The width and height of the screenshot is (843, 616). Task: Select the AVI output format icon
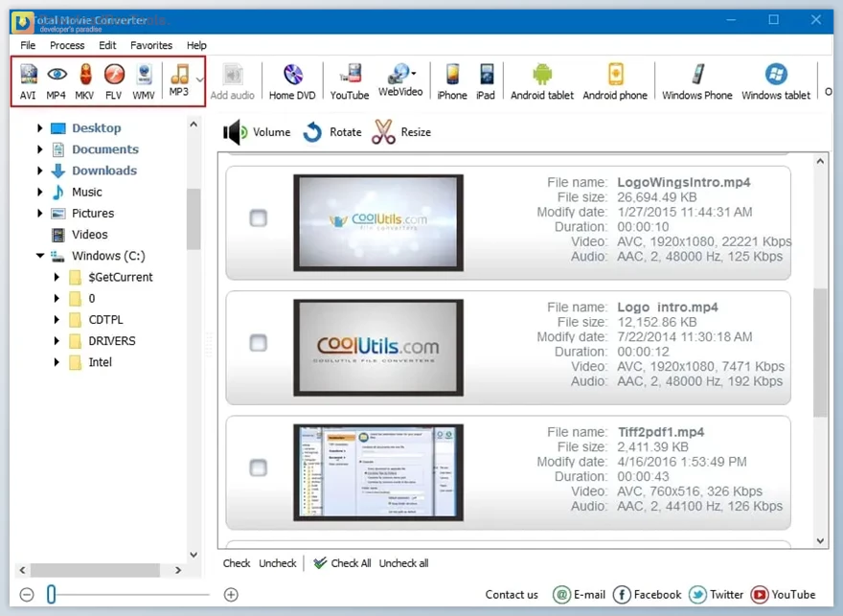[28, 81]
